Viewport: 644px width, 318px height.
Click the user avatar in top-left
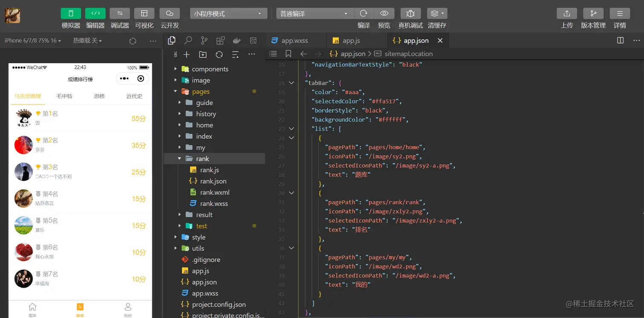tap(12, 15)
